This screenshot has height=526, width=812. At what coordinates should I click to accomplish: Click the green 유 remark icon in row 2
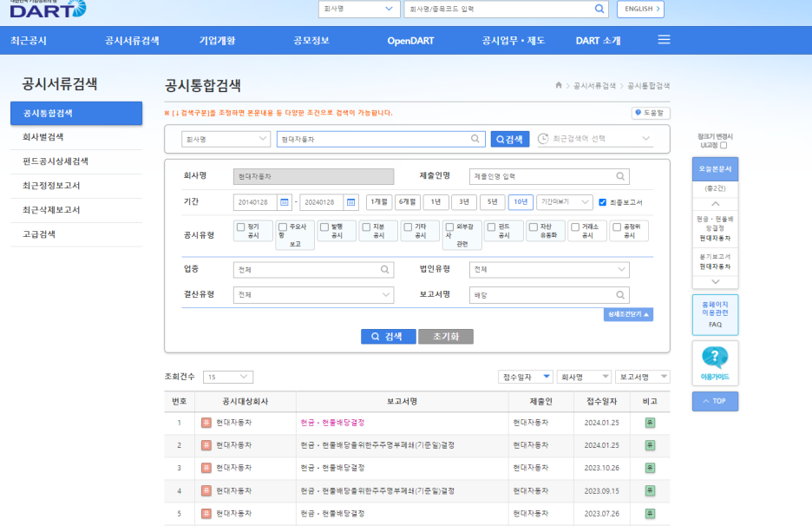(650, 445)
